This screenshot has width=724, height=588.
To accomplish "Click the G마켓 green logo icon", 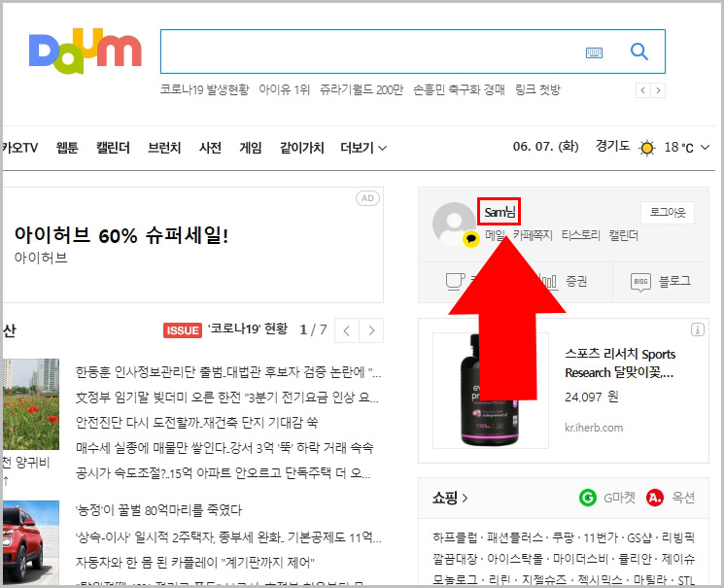I will (x=587, y=498).
